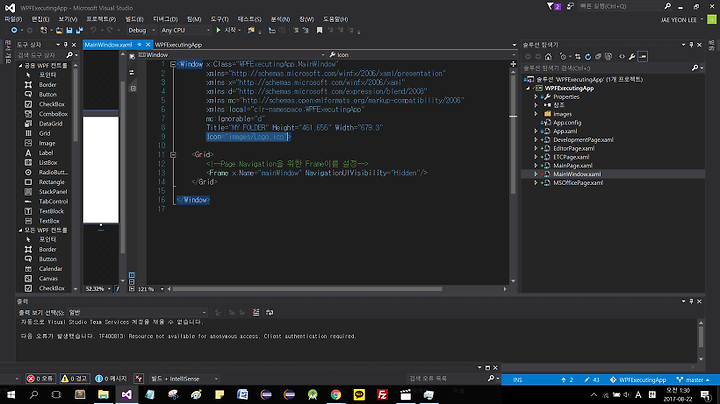
Task: Click the toolbox search magnifier icon
Action: click(69, 55)
